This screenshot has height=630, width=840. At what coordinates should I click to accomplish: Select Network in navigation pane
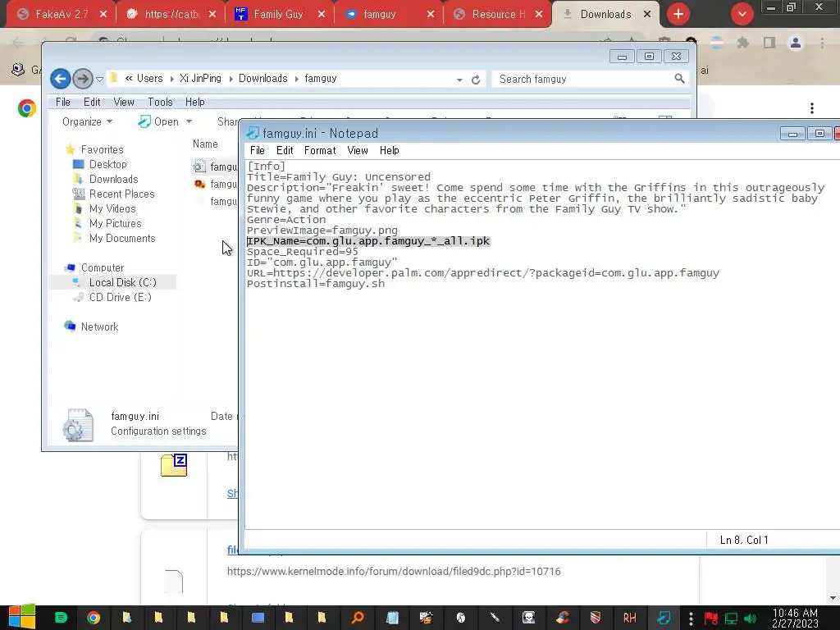click(x=99, y=326)
